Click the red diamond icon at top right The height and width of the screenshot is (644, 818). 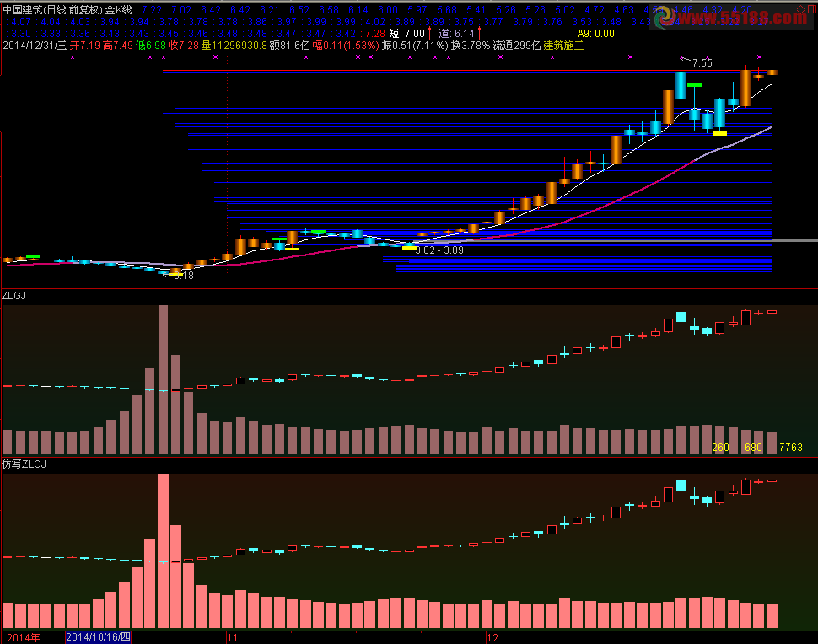coord(801,9)
